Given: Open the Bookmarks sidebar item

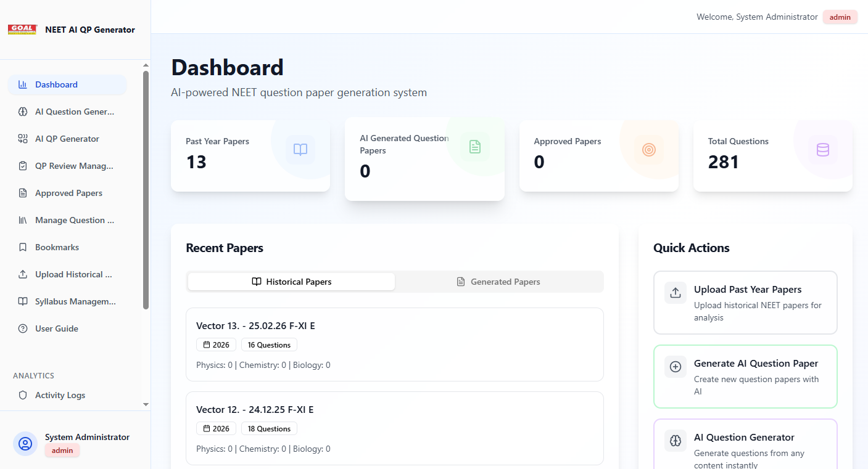Looking at the screenshot, I should tap(67, 247).
